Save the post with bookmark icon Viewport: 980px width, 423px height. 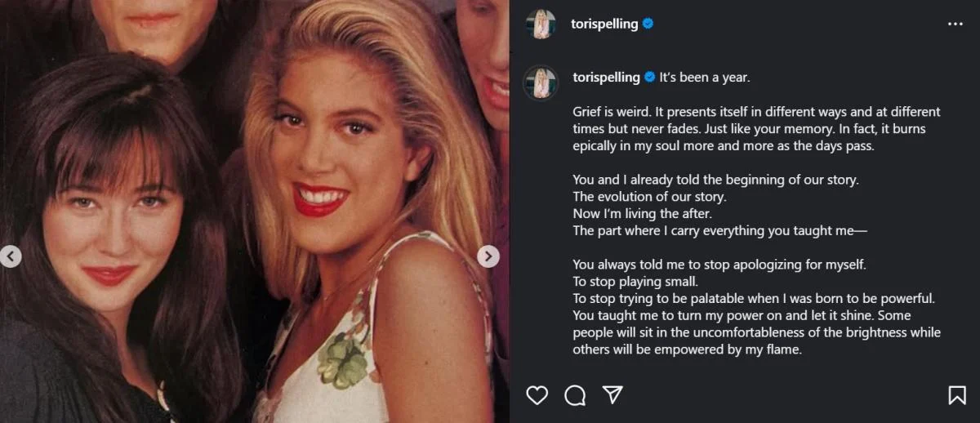click(957, 395)
